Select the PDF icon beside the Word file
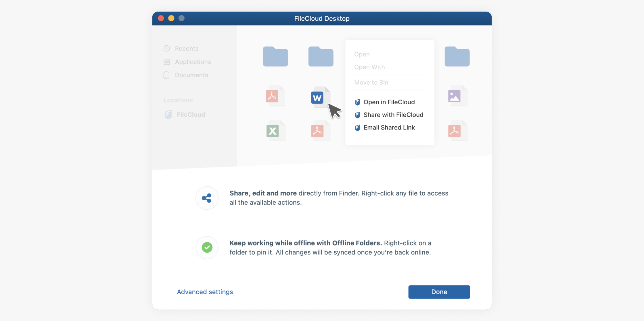 tap(275, 96)
